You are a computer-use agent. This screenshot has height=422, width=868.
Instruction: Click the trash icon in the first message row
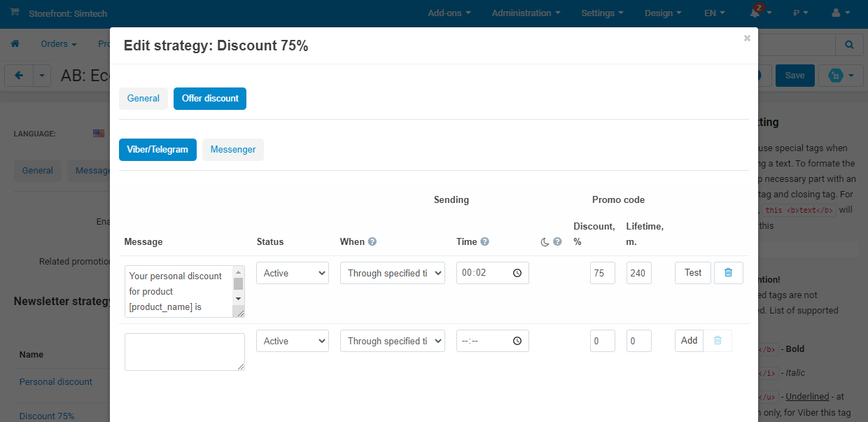coord(728,273)
